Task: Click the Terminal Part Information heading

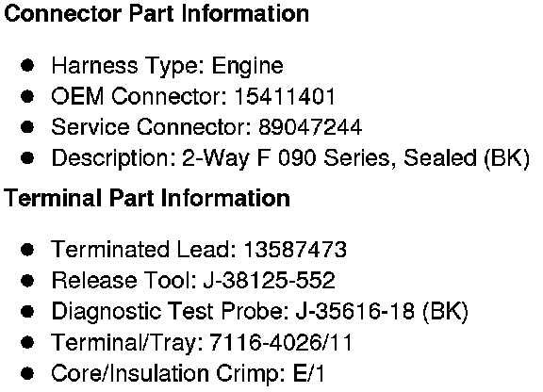Action: [x=147, y=199]
